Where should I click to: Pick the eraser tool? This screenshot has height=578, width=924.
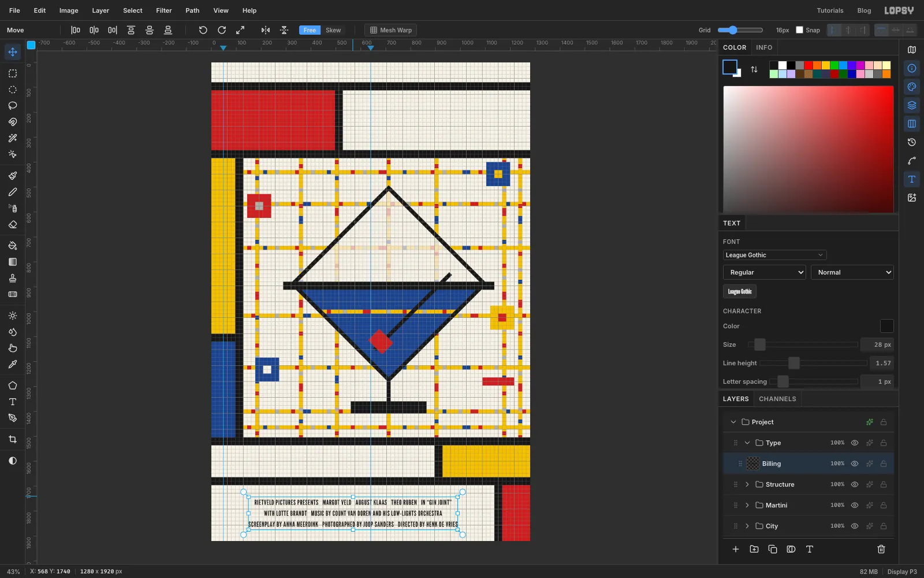(13, 224)
